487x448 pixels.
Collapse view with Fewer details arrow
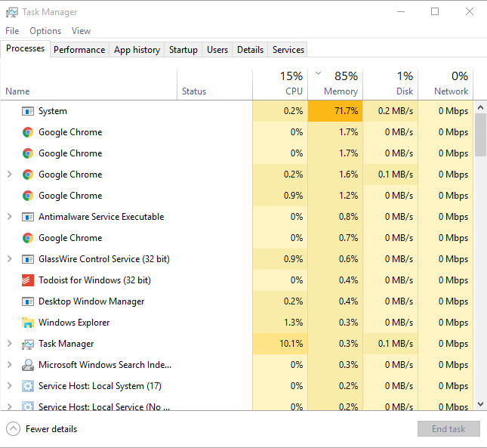[13, 429]
